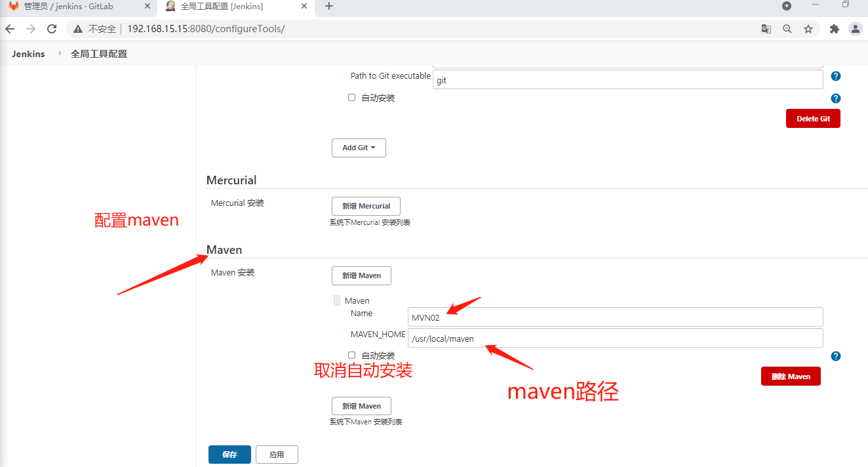This screenshot has height=467, width=868.
Task: Click the Maven Name field MVN02
Action: 614,317
